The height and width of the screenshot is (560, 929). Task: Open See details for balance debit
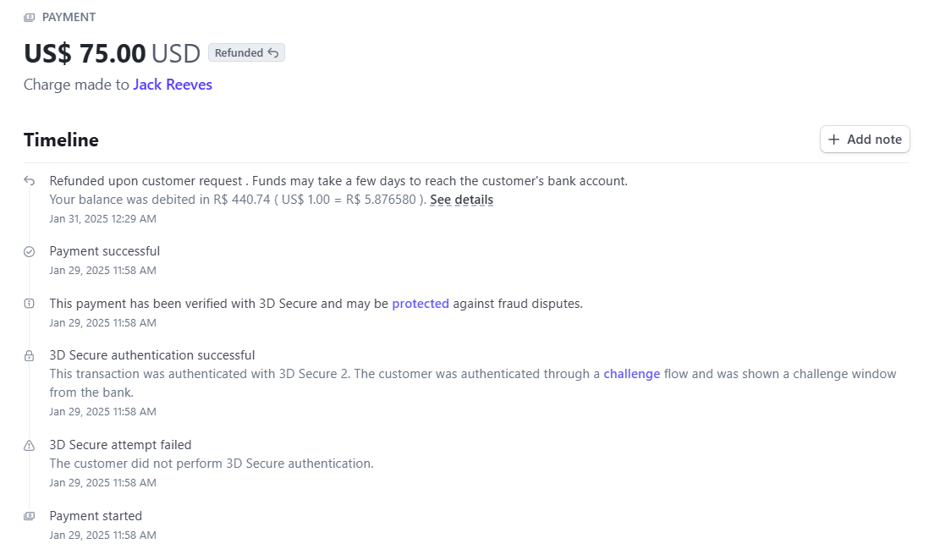click(461, 200)
